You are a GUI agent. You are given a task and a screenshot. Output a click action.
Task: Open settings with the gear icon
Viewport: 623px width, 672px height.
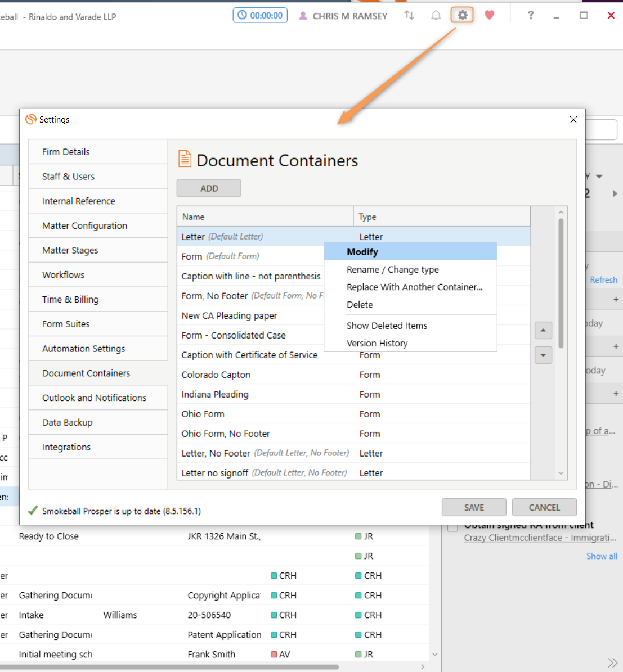(462, 15)
